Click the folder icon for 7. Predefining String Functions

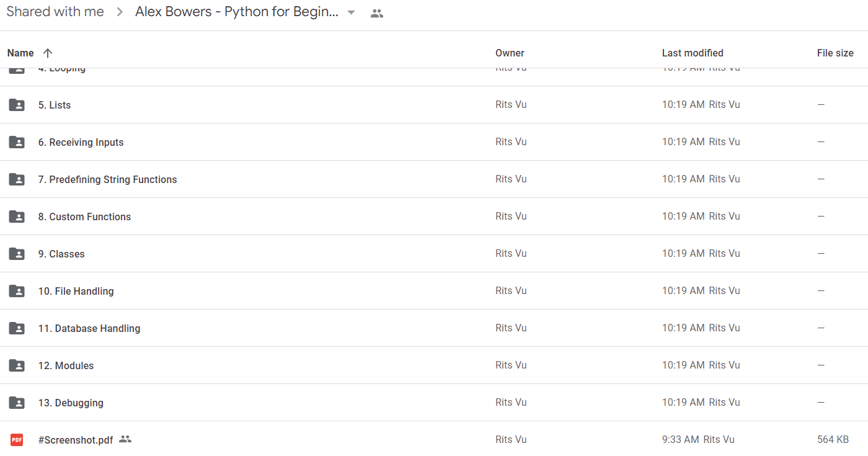tap(17, 179)
